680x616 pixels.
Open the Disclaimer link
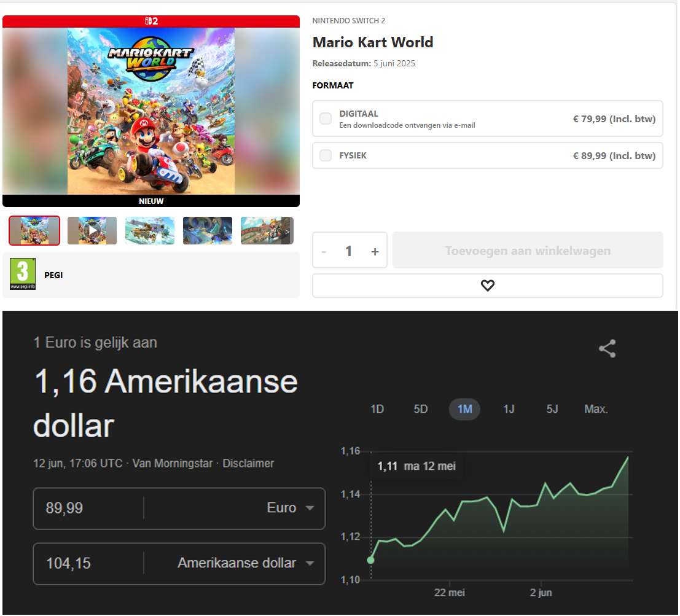[248, 464]
